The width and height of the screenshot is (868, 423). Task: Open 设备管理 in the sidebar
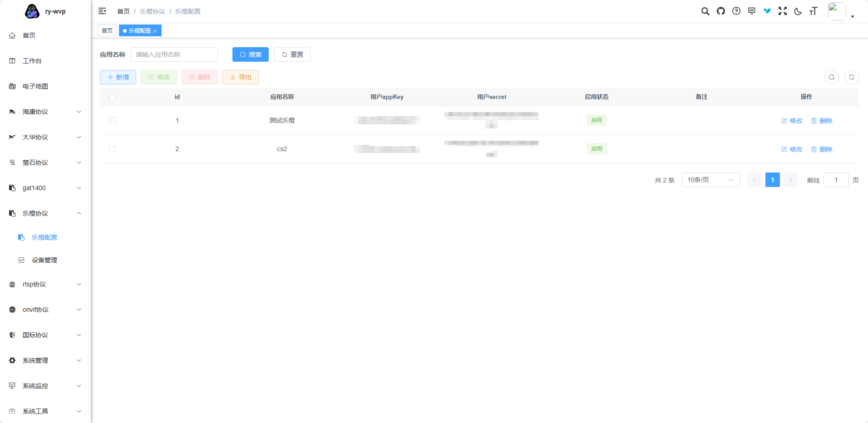click(x=44, y=260)
